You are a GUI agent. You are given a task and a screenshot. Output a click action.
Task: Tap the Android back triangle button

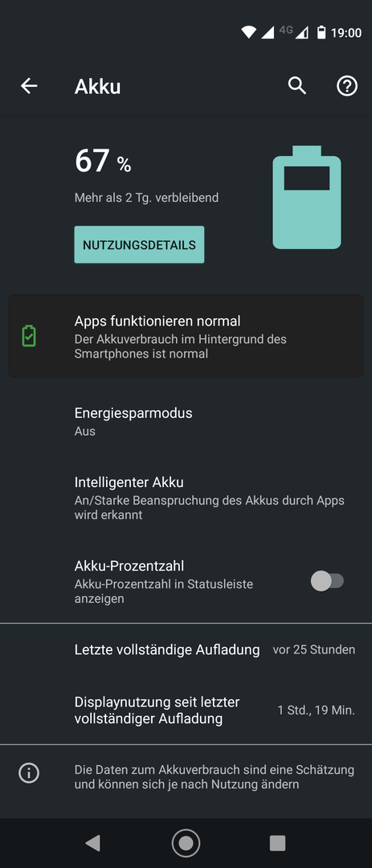click(x=92, y=842)
